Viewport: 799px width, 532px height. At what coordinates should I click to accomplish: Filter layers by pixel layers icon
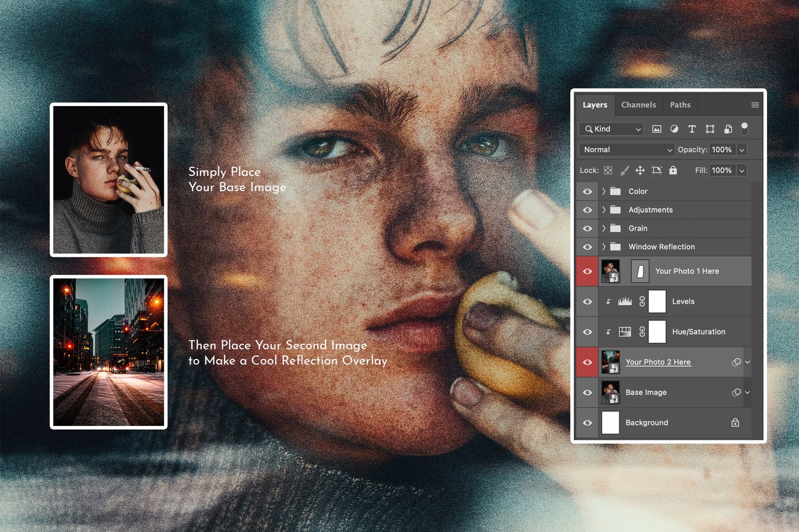[657, 129]
